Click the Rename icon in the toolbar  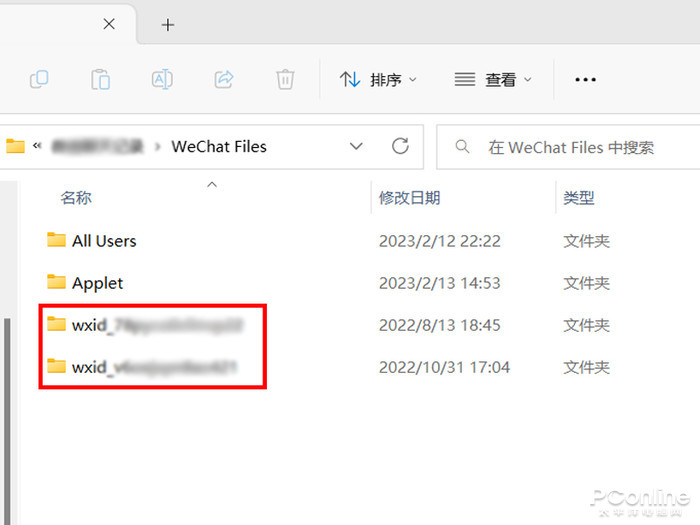coord(162,79)
